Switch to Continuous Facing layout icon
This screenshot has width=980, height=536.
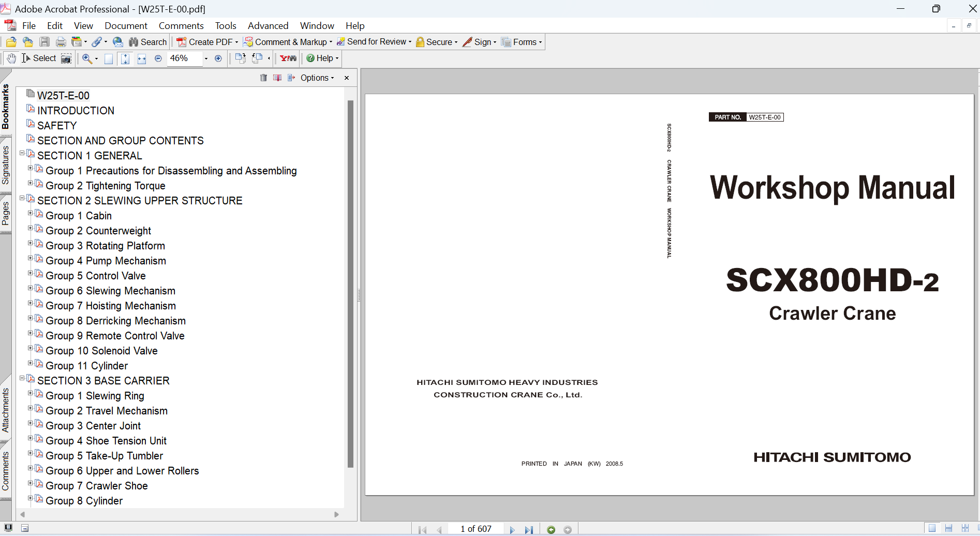[965, 528]
